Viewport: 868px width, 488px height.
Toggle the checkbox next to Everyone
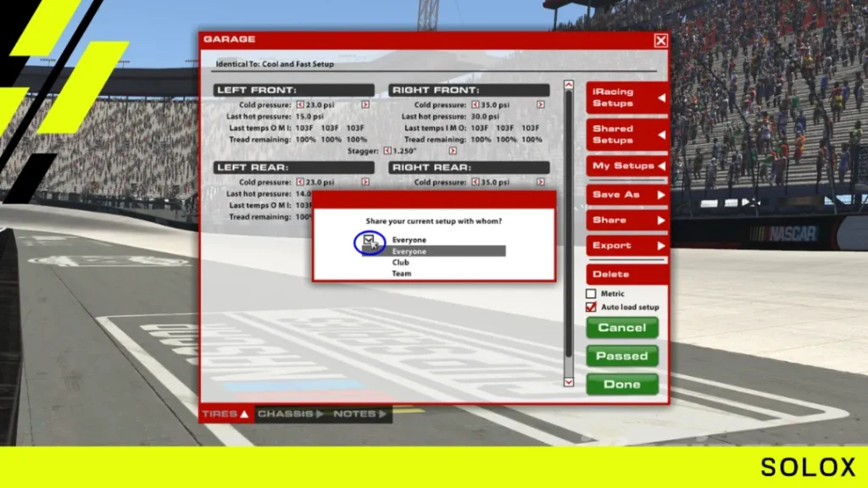[369, 240]
